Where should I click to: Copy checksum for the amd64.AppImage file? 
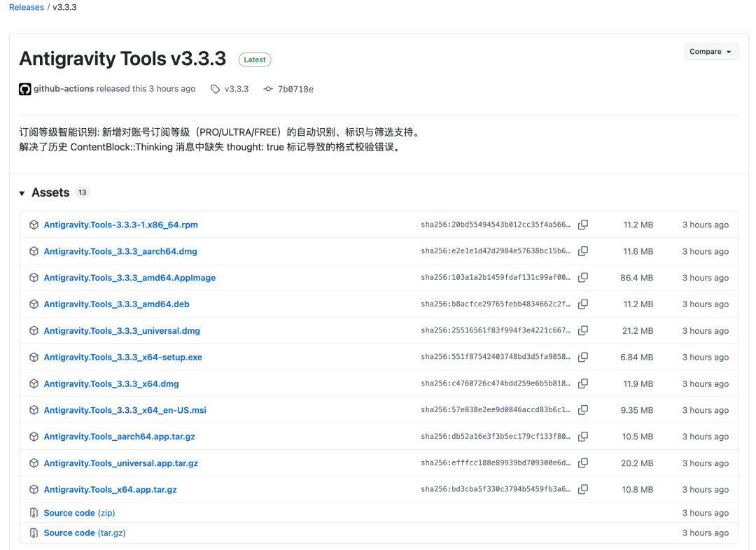point(582,278)
